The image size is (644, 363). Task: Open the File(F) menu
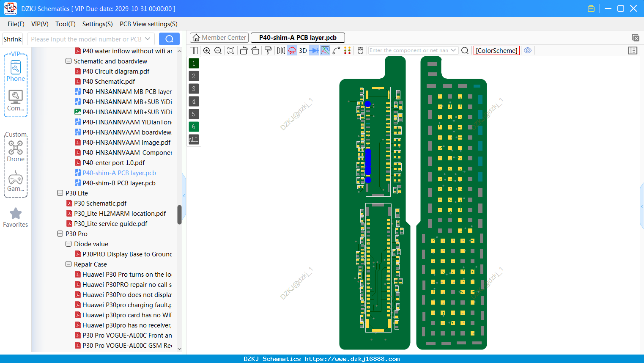pos(16,24)
